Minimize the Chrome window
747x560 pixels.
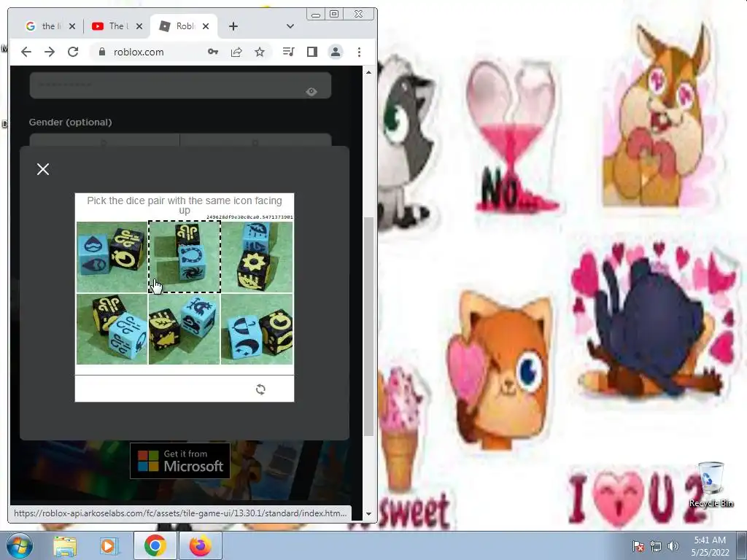(315, 15)
